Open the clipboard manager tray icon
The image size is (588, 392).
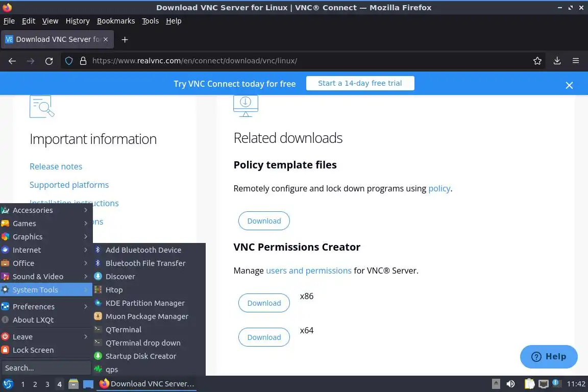529,384
